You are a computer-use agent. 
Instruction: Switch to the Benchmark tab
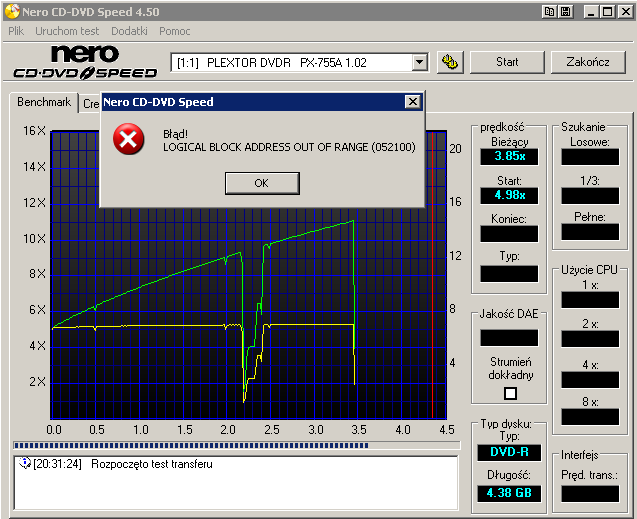(44, 102)
